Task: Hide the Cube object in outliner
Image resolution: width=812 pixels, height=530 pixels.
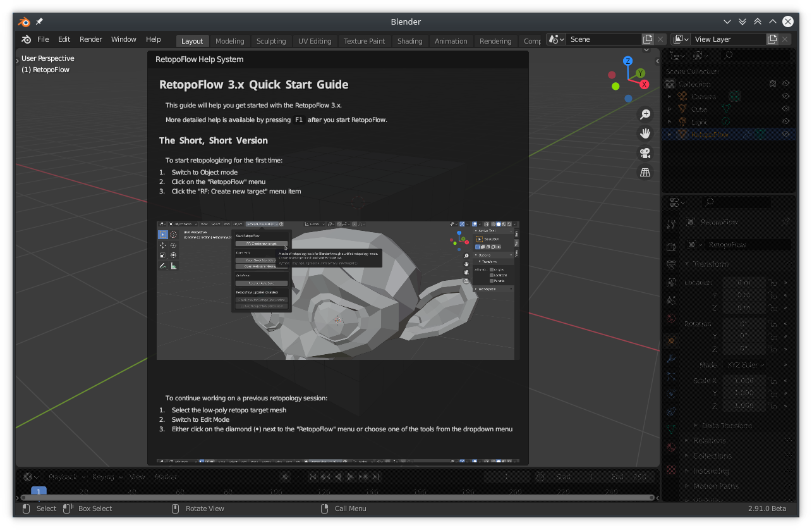Action: [x=786, y=109]
